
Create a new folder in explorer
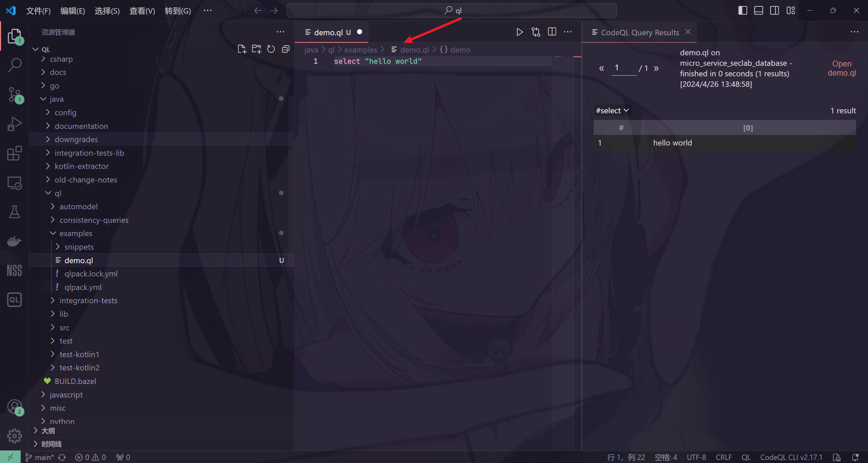coord(256,49)
